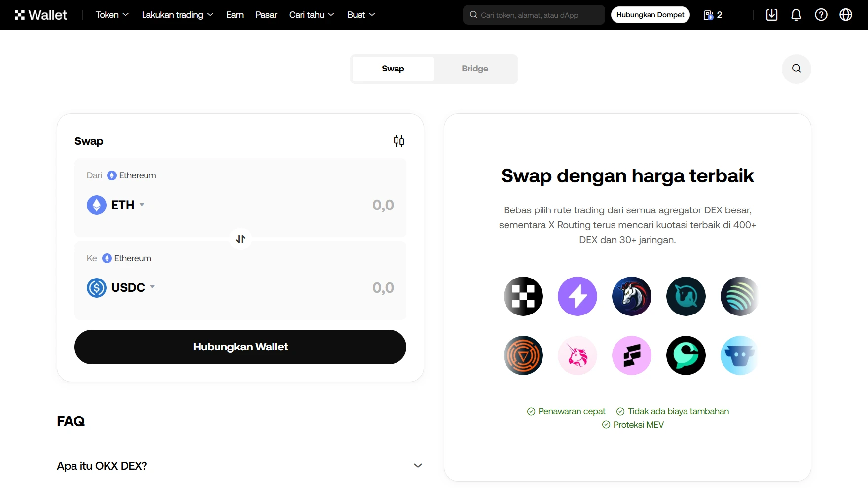Click the dark teal DEX logo
868x488 pixels.
(x=686, y=296)
